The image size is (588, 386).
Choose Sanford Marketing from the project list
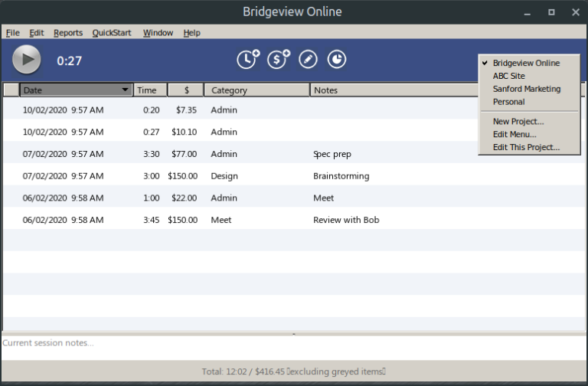click(x=526, y=89)
